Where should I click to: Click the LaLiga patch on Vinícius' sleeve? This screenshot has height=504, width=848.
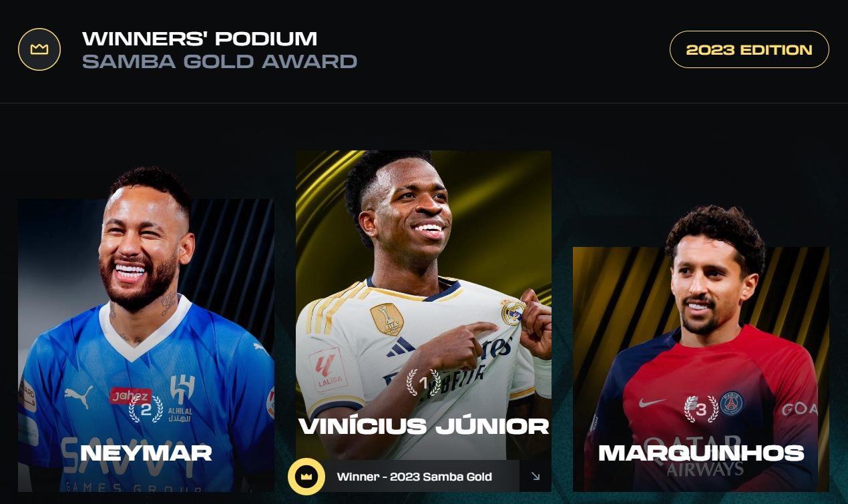click(x=327, y=369)
